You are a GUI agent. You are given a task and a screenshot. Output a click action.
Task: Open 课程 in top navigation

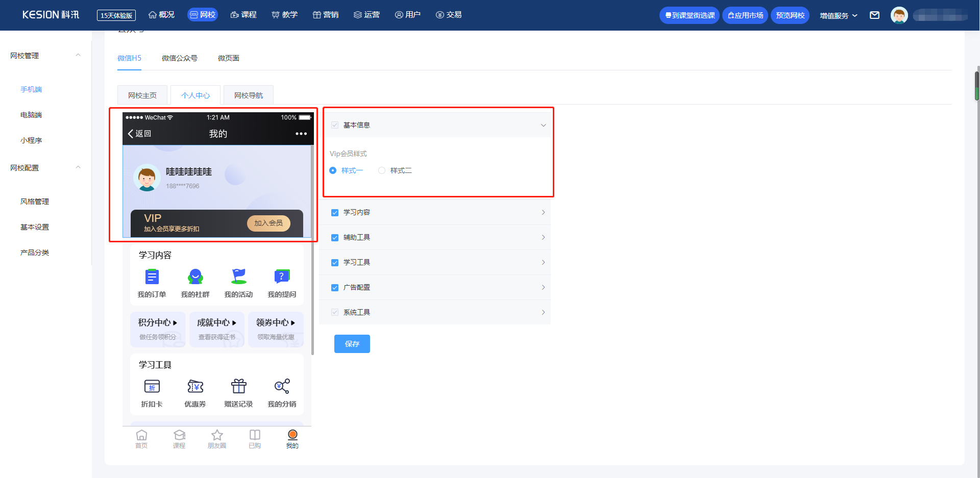coord(243,15)
